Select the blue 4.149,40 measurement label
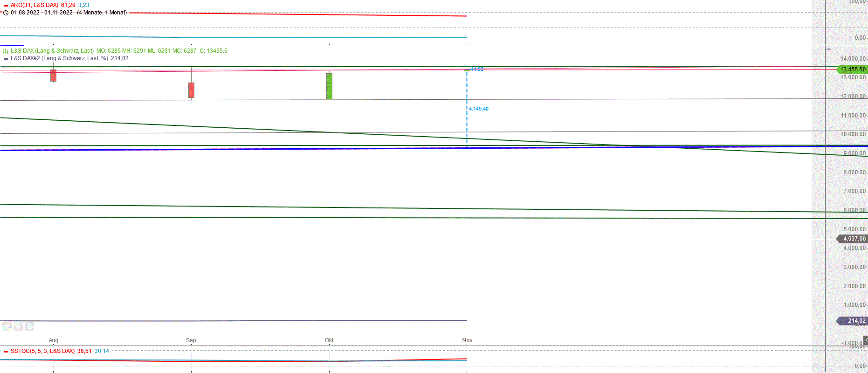The image size is (868, 373). 479,109
